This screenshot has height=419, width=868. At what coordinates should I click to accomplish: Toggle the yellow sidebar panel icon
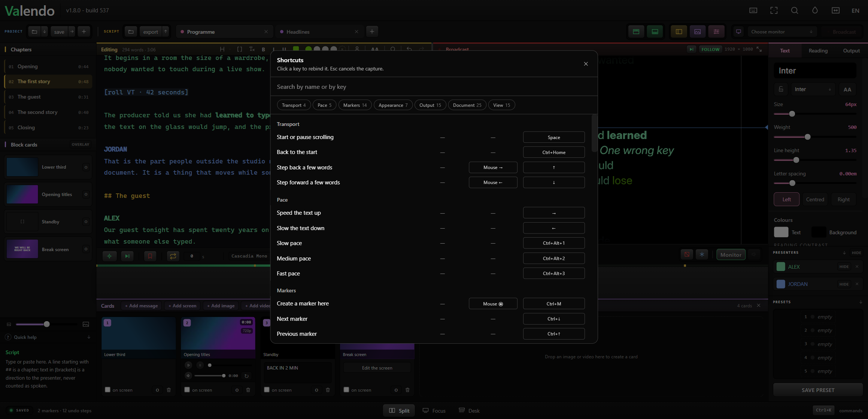[679, 31]
